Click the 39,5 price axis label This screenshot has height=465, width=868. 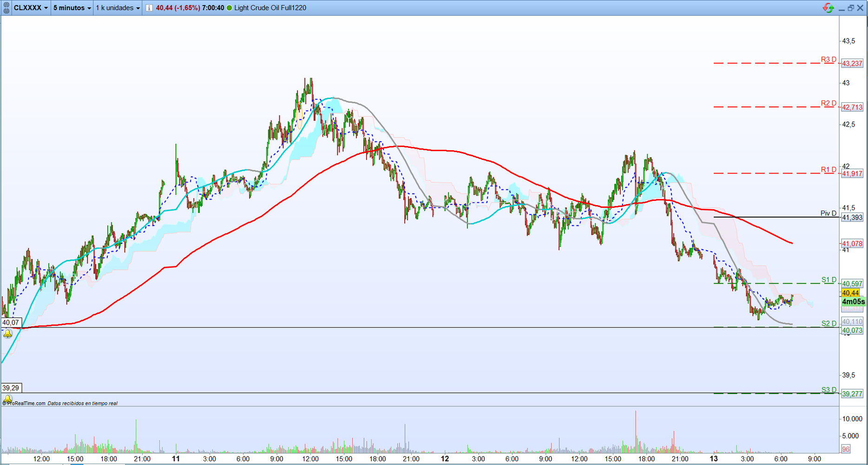click(848, 375)
